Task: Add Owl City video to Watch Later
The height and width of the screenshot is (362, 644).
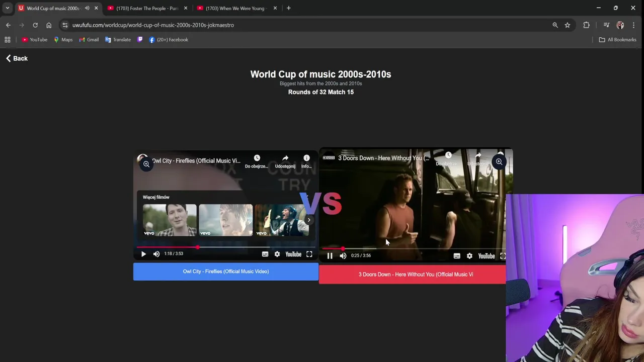Action: tap(257, 161)
